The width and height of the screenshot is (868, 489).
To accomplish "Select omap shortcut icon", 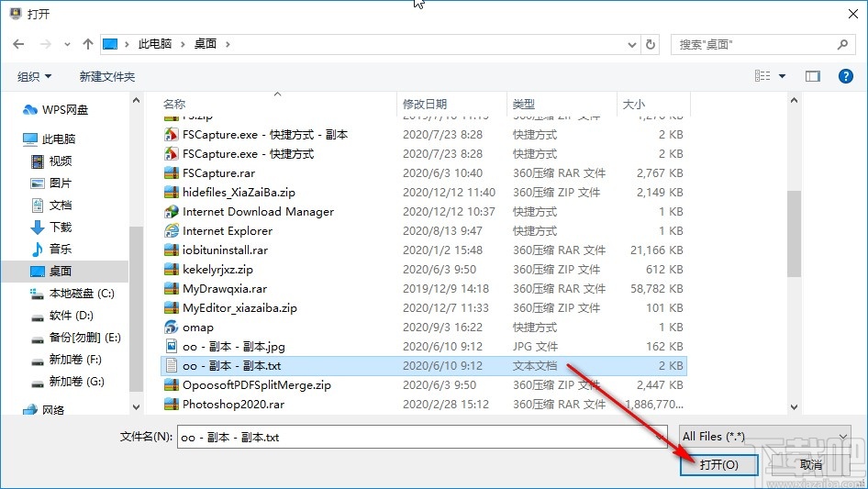I will point(172,328).
